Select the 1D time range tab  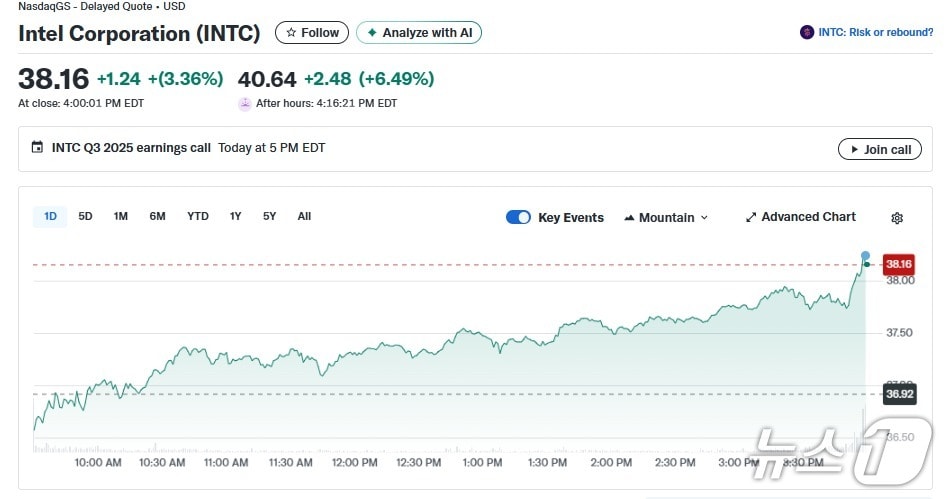tap(50, 216)
